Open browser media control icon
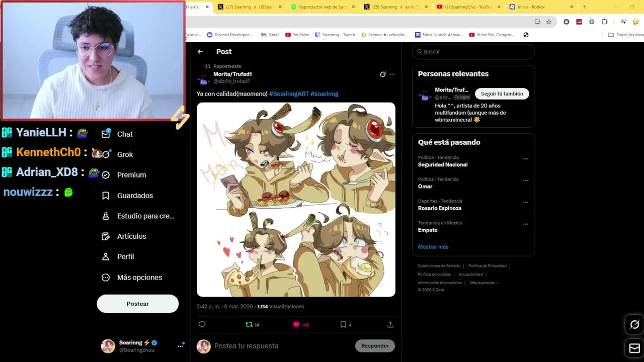 623,22
